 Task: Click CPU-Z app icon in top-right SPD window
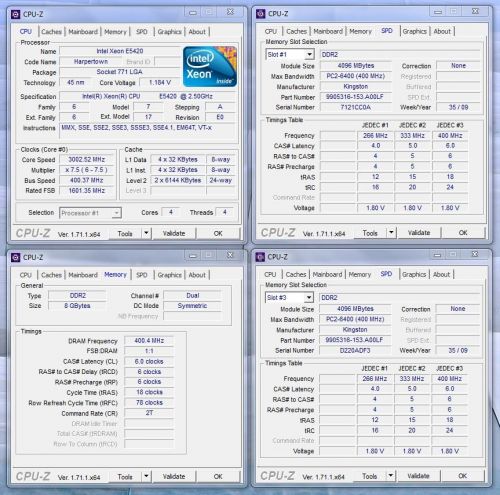pos(260,14)
